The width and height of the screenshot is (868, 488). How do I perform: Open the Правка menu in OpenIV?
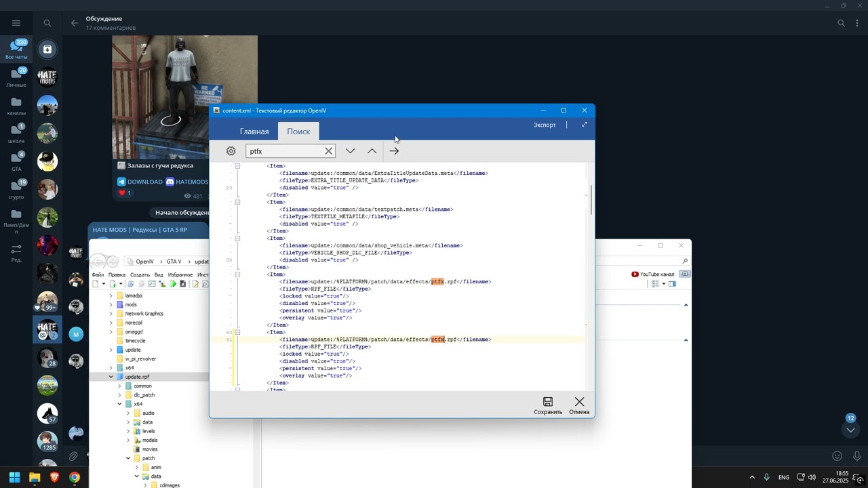117,274
